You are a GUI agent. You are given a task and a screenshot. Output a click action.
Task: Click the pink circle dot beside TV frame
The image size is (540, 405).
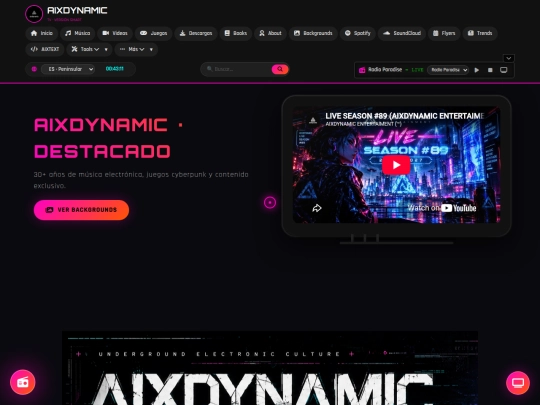pos(270,202)
